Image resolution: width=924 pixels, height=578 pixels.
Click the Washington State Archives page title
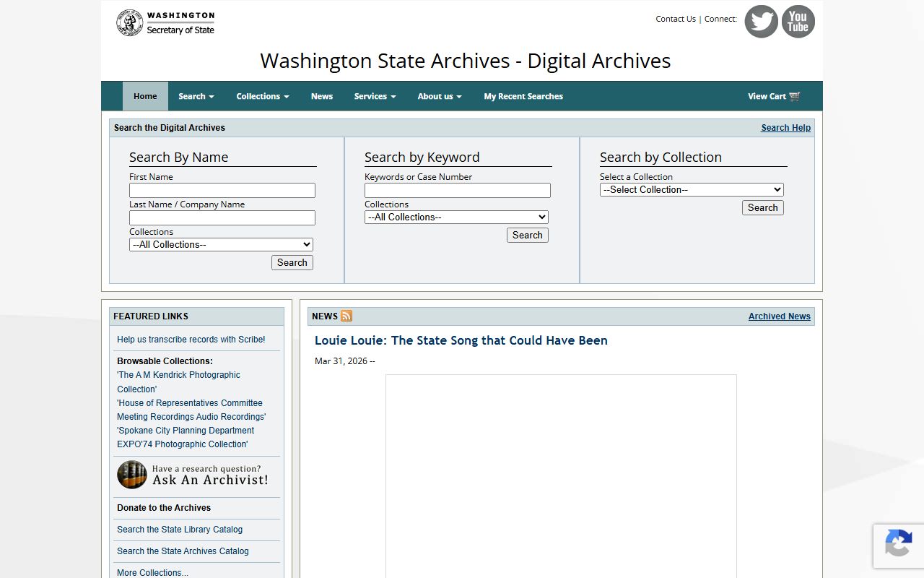coord(466,61)
